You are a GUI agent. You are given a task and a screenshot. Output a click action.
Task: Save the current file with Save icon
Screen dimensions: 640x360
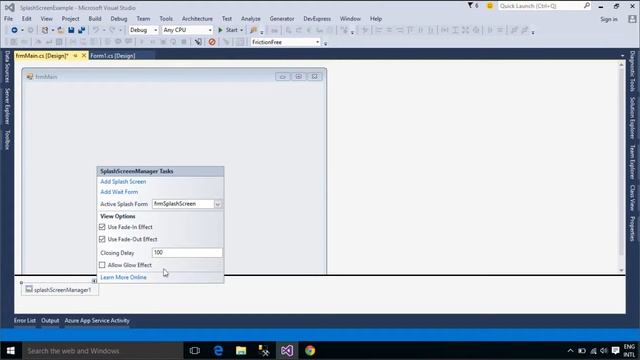pyautogui.click(x=71, y=30)
